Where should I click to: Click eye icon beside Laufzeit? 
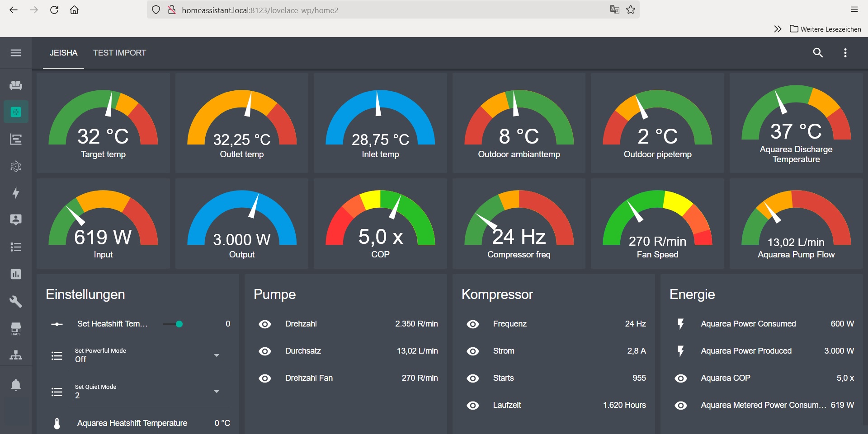tap(473, 405)
